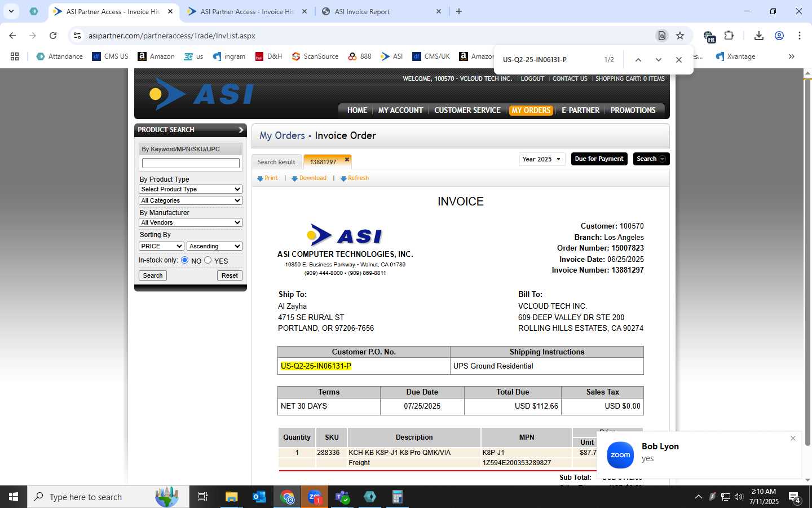812x508 pixels.
Task: Show more bookmarks with double chevron
Action: 792,56
